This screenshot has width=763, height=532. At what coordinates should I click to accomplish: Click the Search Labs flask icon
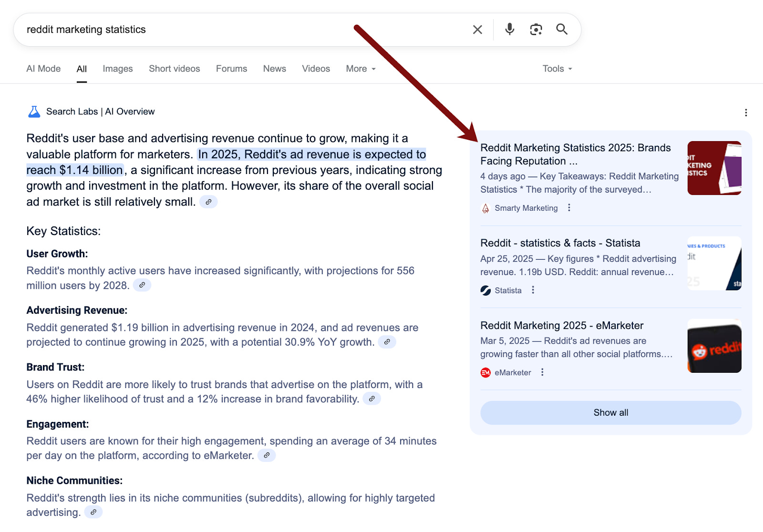pyautogui.click(x=34, y=112)
